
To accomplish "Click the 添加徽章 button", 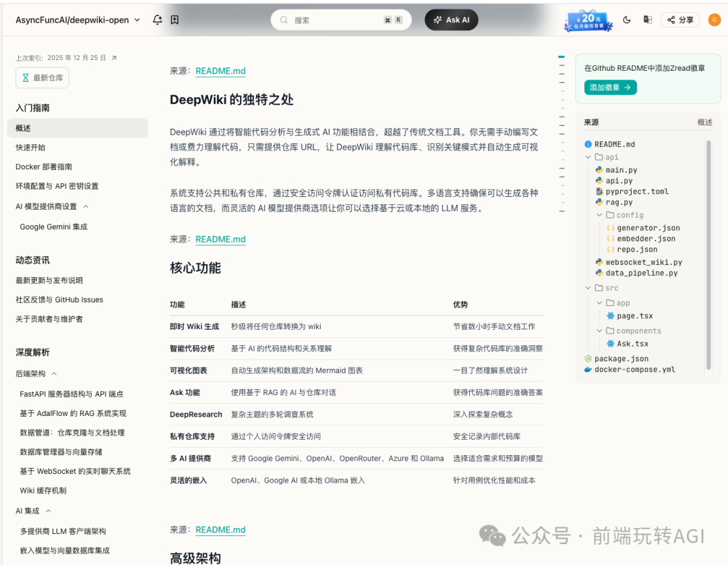I will [x=610, y=87].
